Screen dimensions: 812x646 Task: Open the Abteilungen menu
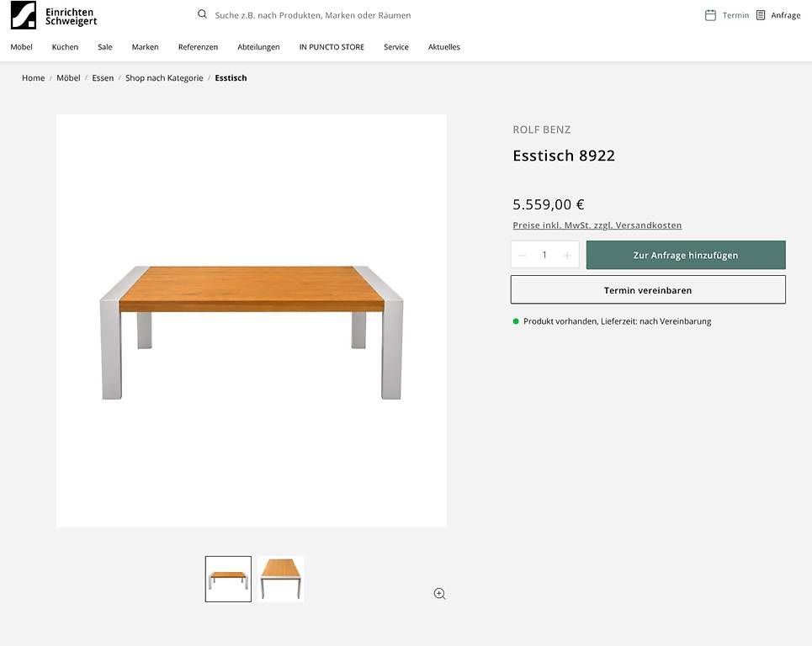tap(258, 47)
